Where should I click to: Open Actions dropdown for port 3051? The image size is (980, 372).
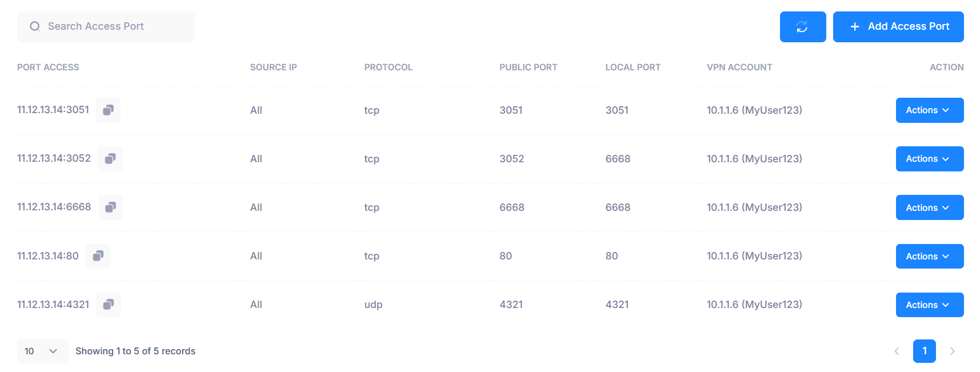pyautogui.click(x=930, y=110)
